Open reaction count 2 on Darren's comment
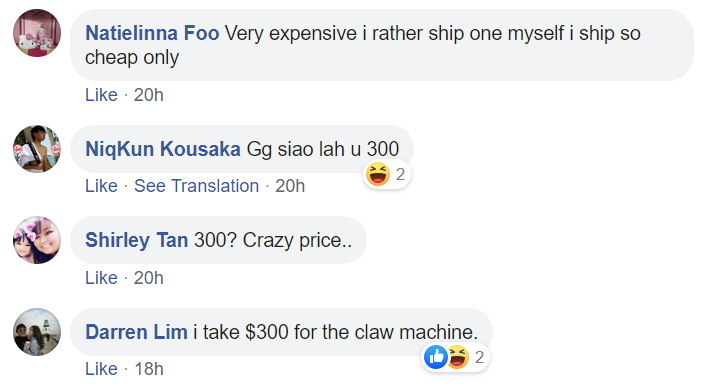 [480, 357]
